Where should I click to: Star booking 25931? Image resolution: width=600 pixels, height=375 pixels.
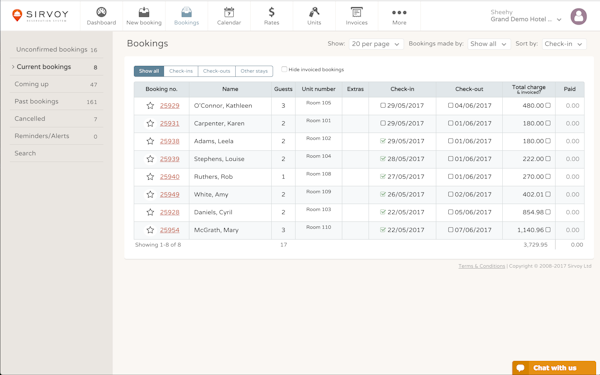[150, 123]
